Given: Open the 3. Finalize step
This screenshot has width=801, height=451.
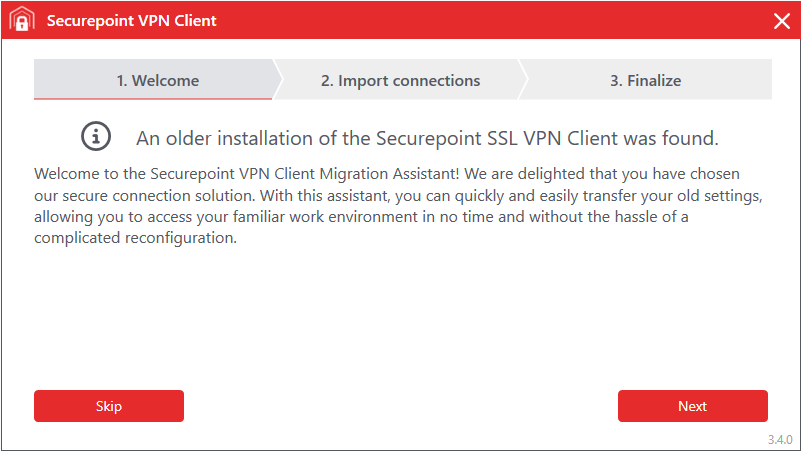Looking at the screenshot, I should point(645,80).
